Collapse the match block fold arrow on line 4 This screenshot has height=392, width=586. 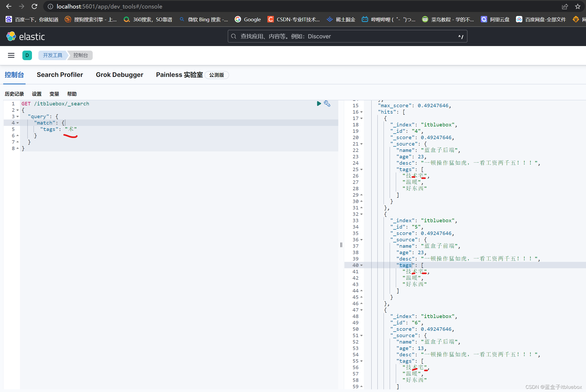[18, 123]
